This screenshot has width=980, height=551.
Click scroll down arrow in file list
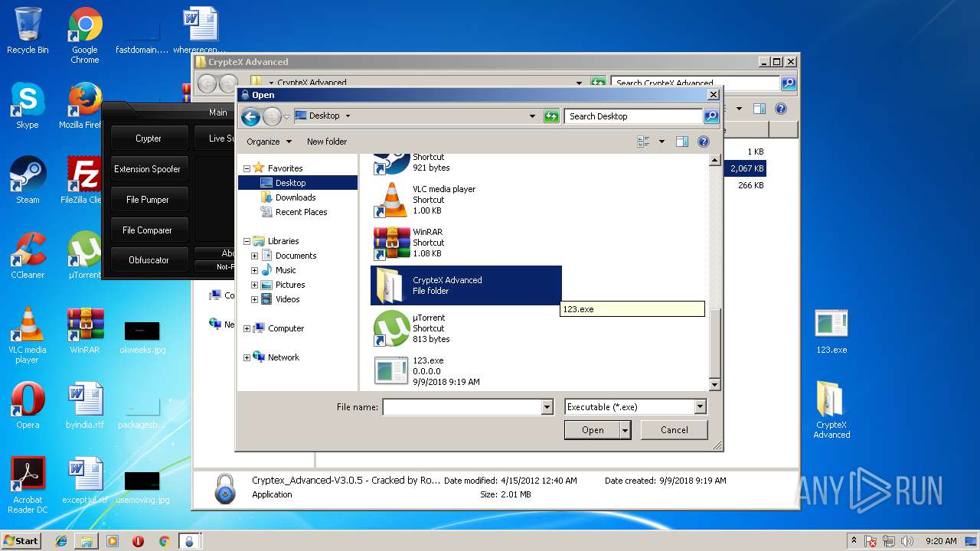(714, 384)
